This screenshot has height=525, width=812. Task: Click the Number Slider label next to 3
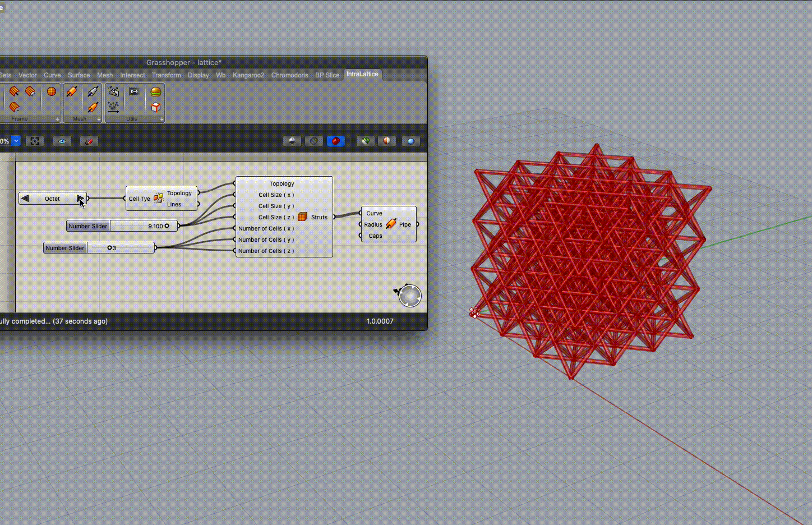coord(65,248)
